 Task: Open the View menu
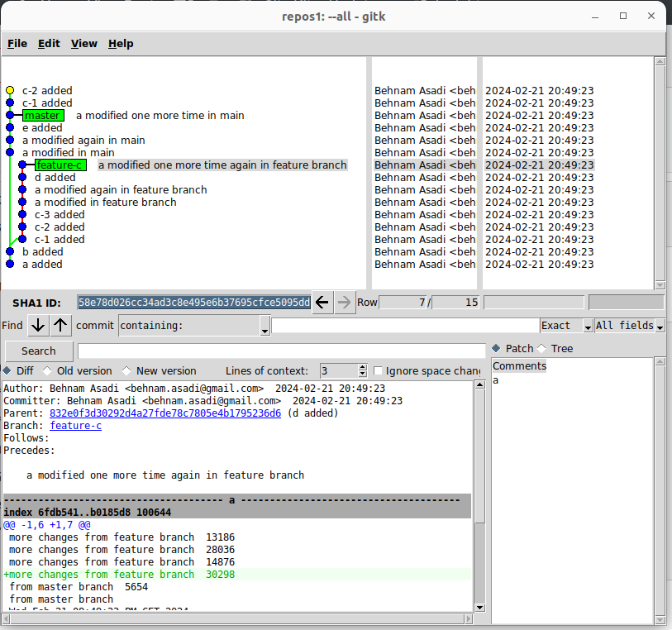tap(83, 44)
